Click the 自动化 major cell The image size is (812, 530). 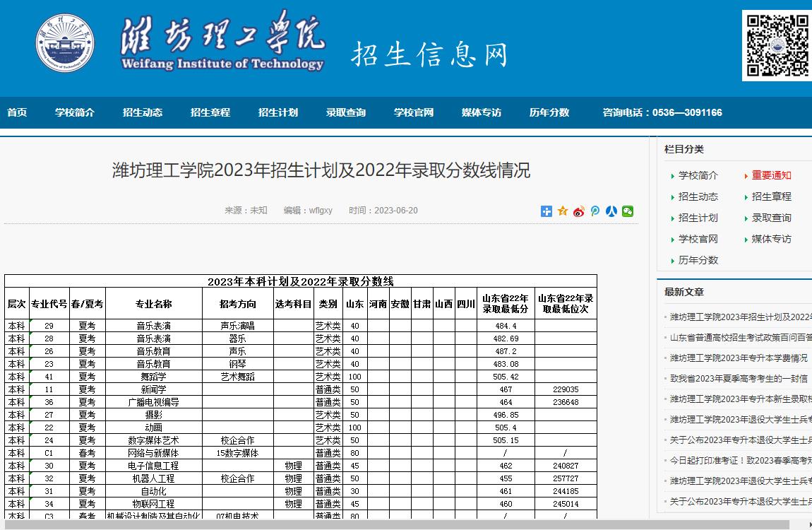coord(154,491)
